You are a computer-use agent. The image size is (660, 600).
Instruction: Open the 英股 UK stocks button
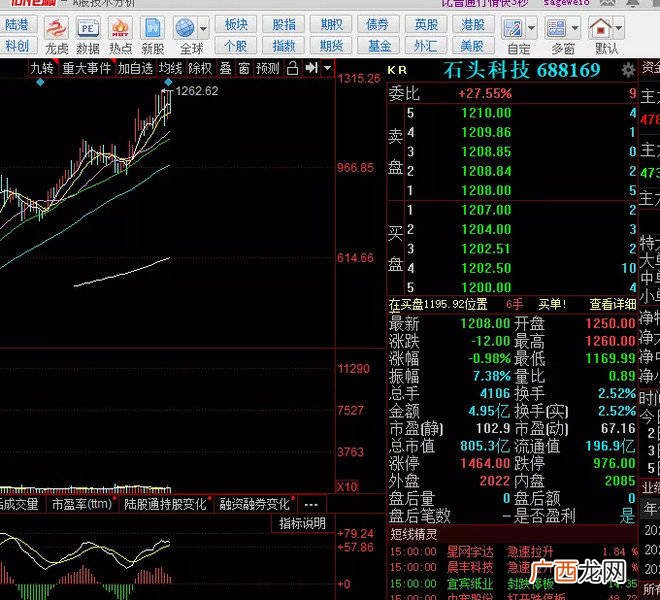426,25
